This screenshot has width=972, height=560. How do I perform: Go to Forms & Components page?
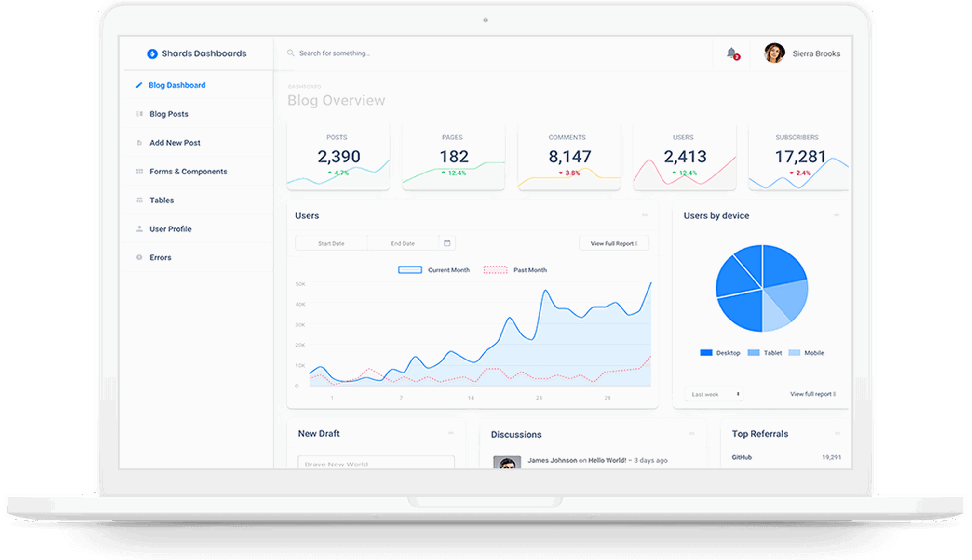click(x=188, y=172)
